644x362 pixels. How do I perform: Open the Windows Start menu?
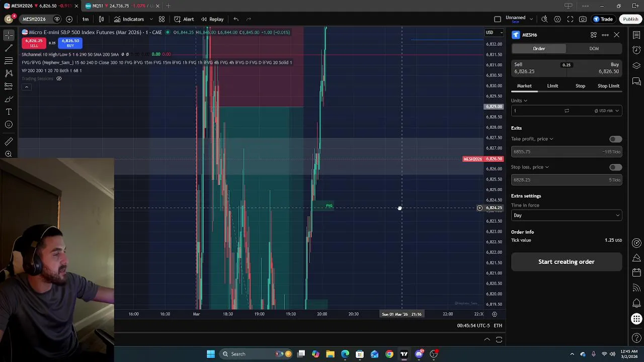coord(211,354)
